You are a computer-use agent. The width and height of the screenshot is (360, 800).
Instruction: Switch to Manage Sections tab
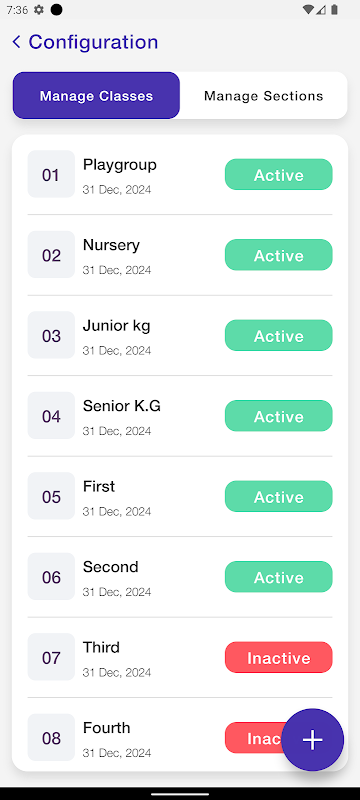tap(264, 95)
